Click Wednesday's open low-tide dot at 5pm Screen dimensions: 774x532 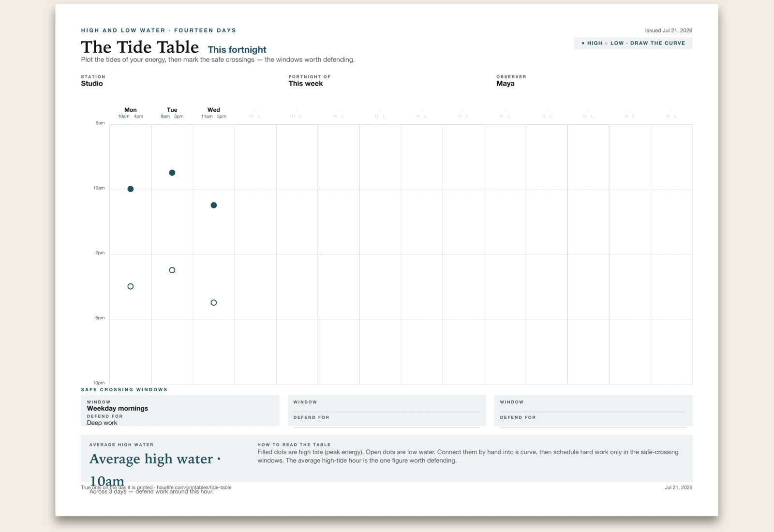(x=214, y=303)
